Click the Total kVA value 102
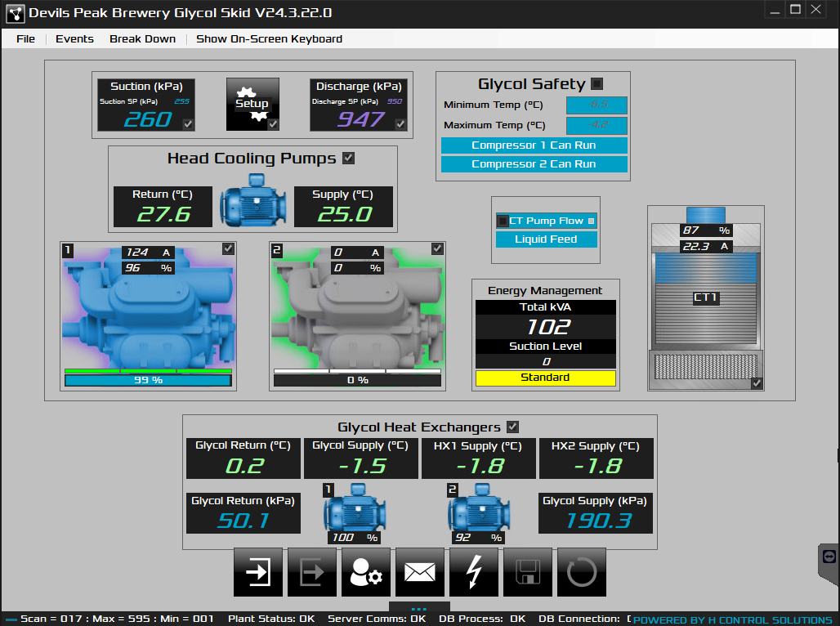Screen dimensions: 840x626 click(x=548, y=326)
